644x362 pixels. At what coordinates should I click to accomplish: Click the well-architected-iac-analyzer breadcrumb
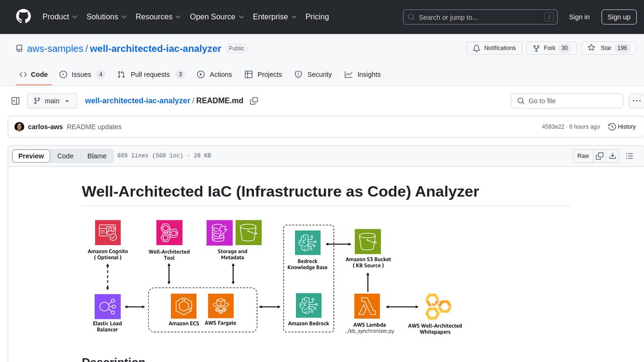[137, 101]
